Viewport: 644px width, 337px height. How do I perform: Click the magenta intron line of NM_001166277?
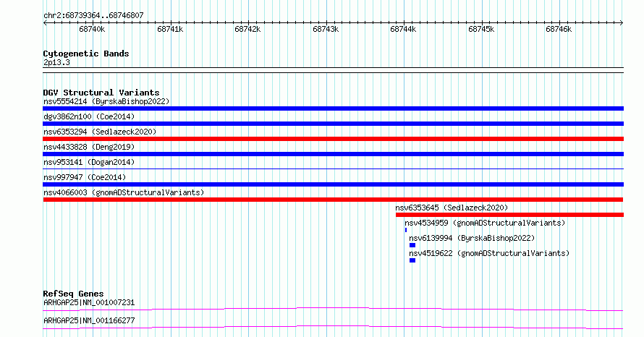[x=333, y=327]
